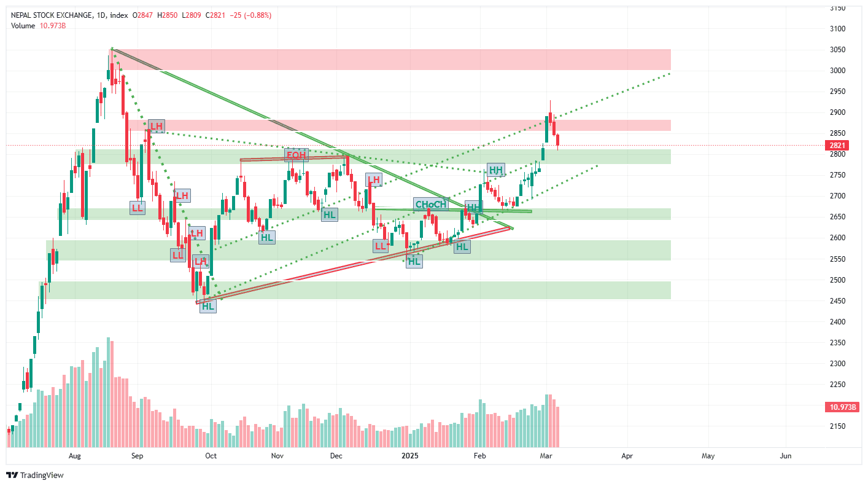Click the current price label 2821
Viewport: 868px width, 486px height.
pyautogui.click(x=838, y=146)
